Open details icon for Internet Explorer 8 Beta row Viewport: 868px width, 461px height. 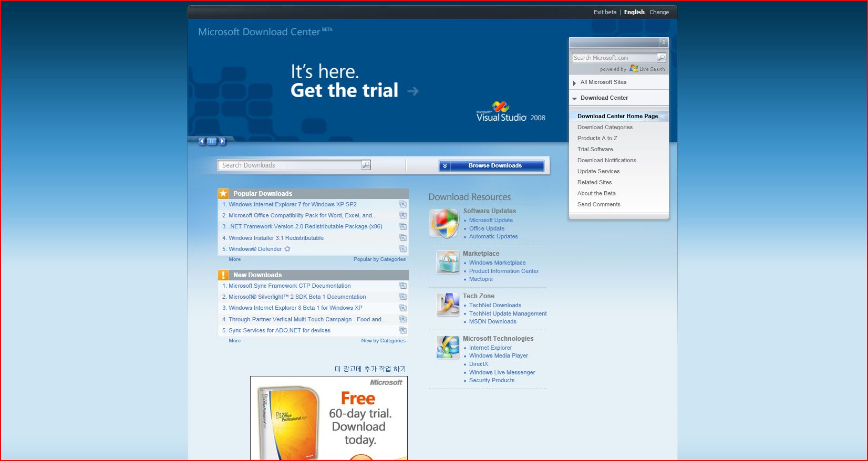(x=403, y=308)
